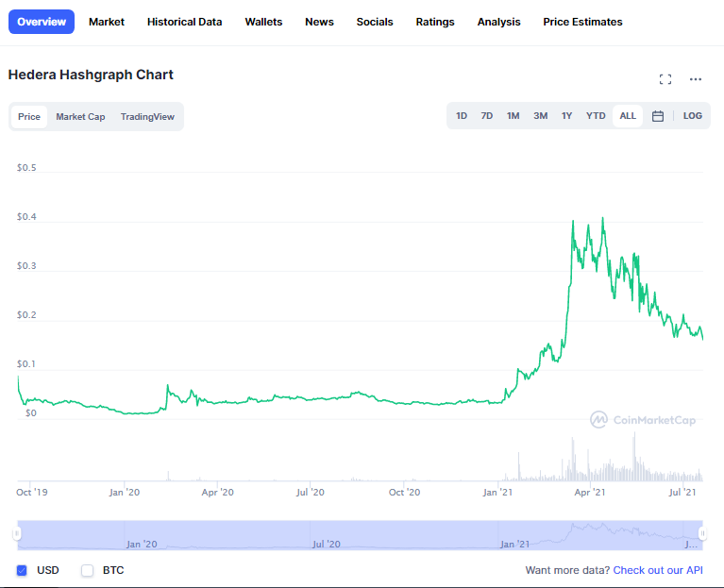Open the three-dot more options menu

click(696, 79)
